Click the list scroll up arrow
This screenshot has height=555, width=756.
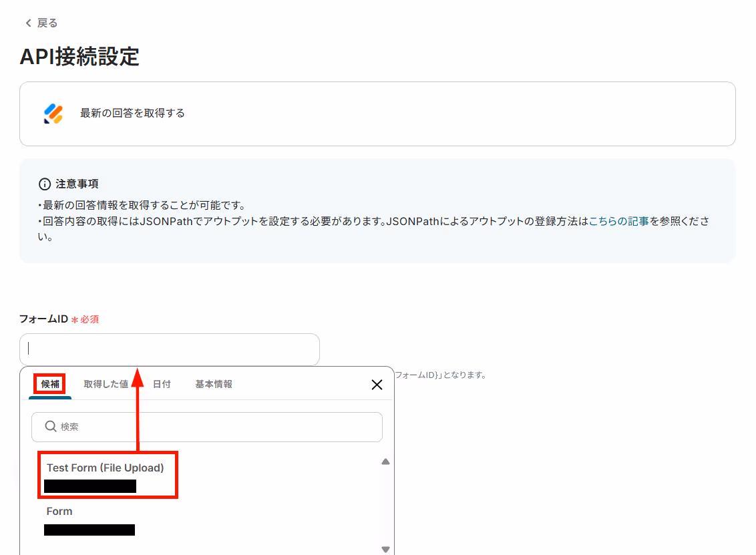pyautogui.click(x=386, y=462)
